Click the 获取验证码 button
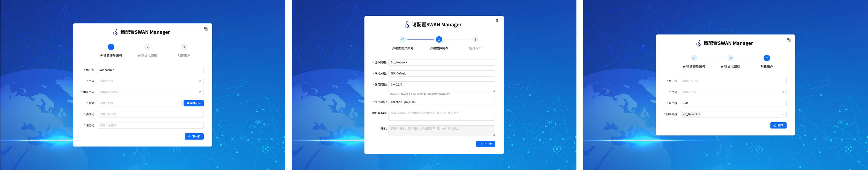 193,103
